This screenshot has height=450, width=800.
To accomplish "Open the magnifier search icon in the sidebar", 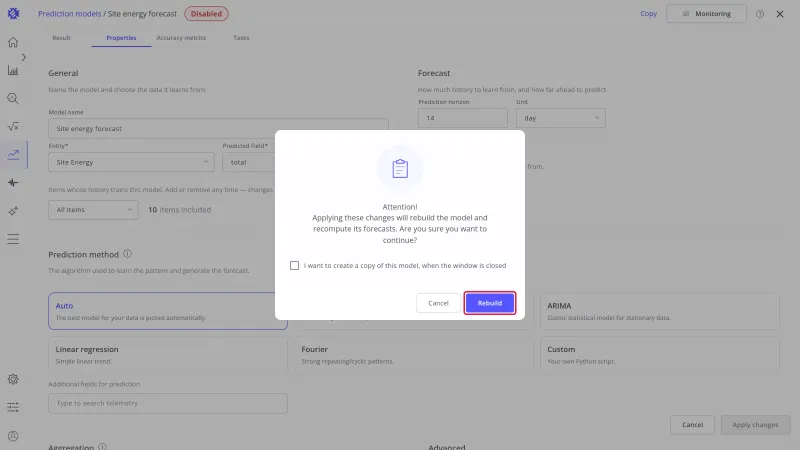I will tap(13, 98).
